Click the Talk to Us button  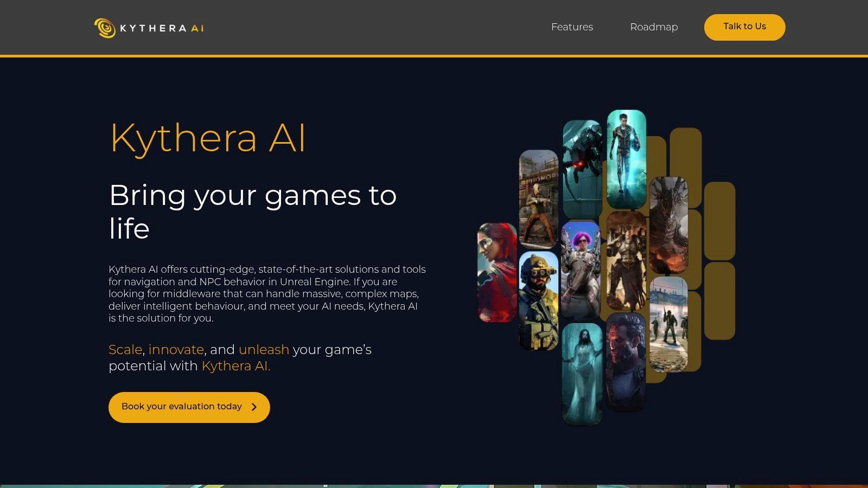pyautogui.click(x=744, y=27)
